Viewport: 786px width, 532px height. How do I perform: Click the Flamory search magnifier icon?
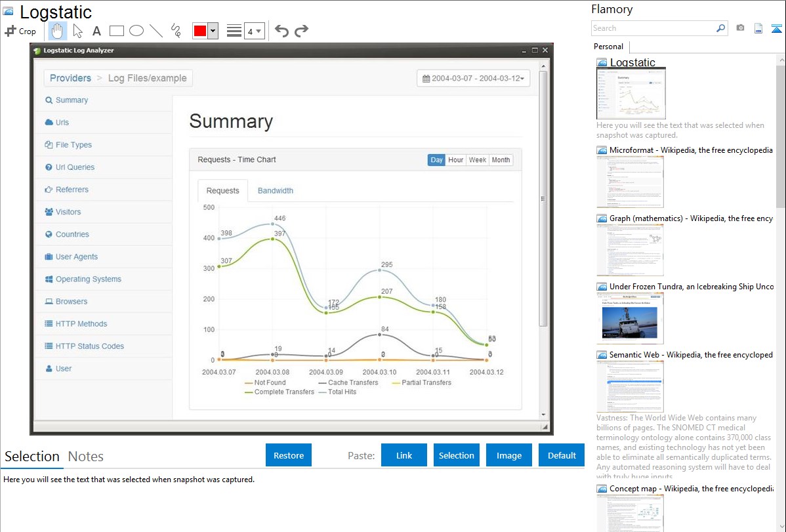click(x=720, y=28)
